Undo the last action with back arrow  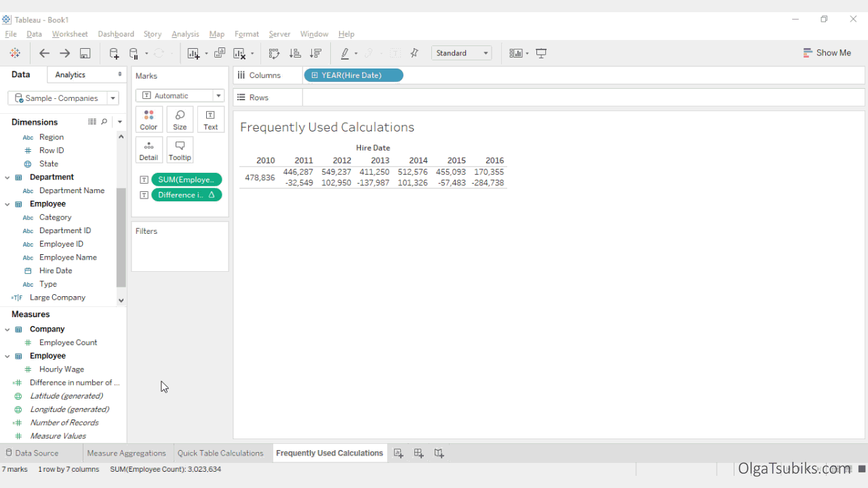click(44, 53)
